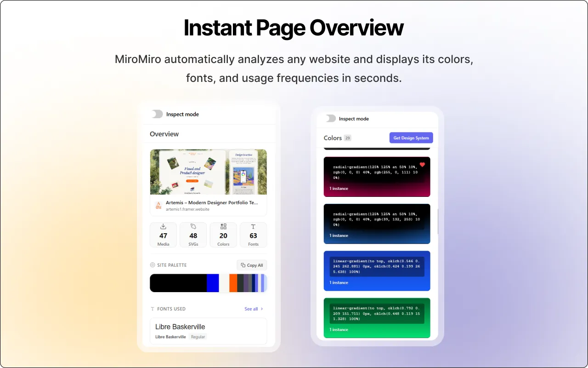588x368 pixels.
Task: Select the Libre Baskerville font card
Action: (208, 331)
